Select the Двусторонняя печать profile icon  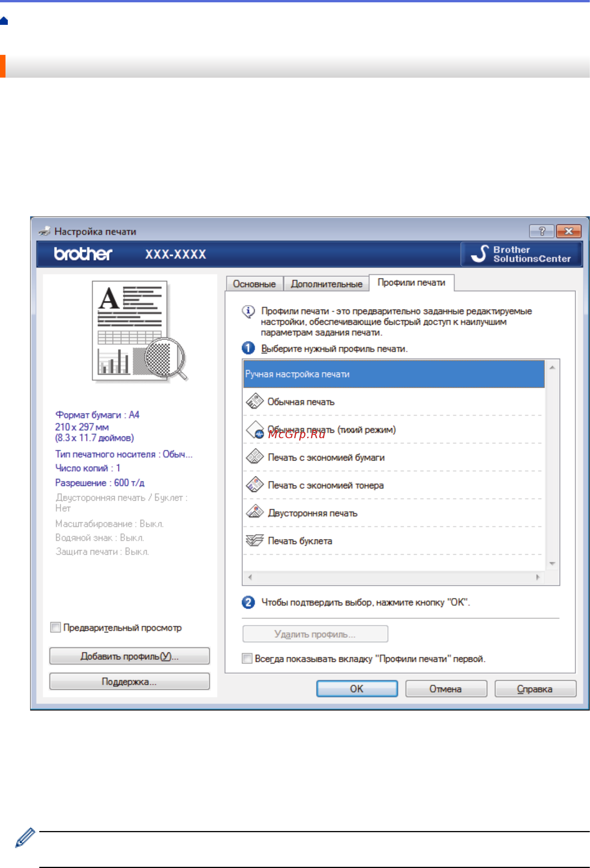[255, 512]
